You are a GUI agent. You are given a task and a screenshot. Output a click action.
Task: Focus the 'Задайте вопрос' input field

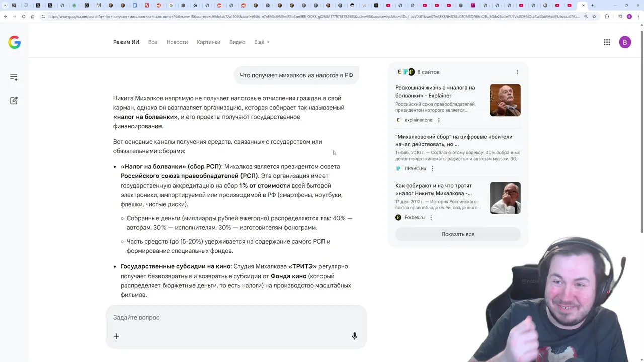[x=236, y=318]
